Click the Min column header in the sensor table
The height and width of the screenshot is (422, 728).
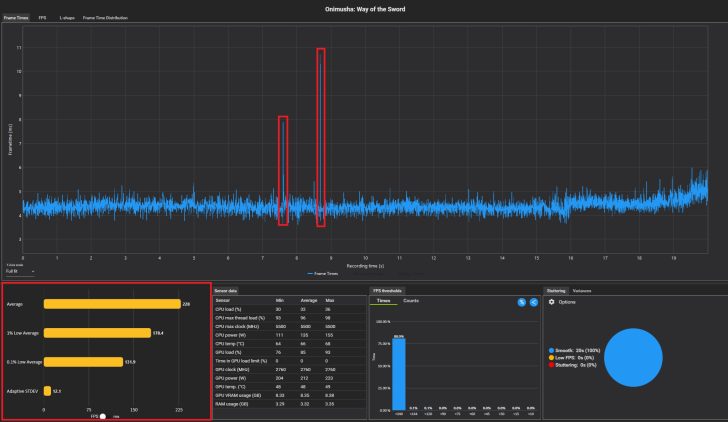click(x=280, y=300)
